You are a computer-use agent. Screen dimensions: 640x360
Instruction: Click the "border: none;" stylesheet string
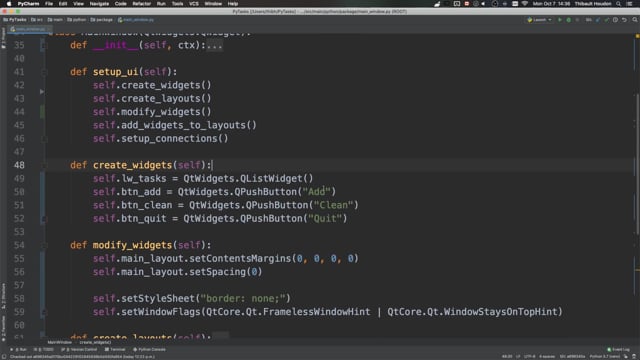click(x=243, y=298)
